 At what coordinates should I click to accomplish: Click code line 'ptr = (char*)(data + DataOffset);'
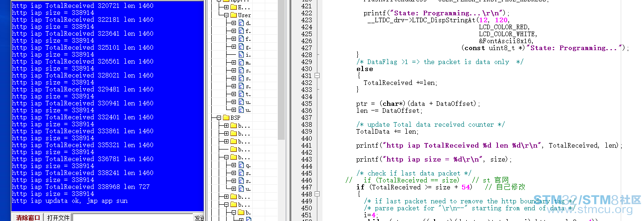pyautogui.click(x=419, y=104)
